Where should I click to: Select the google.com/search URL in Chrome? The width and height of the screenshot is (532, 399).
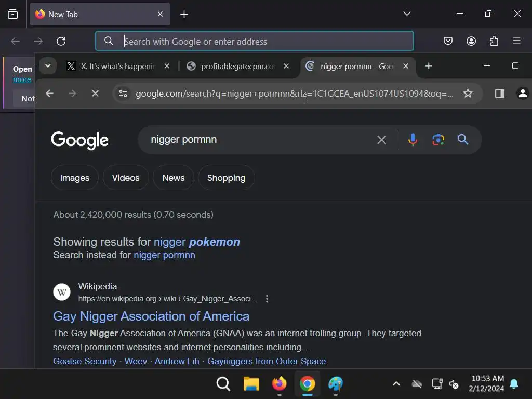point(295,94)
